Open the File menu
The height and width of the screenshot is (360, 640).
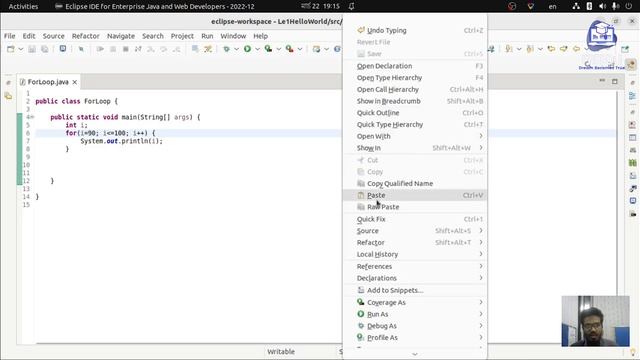click(9, 36)
